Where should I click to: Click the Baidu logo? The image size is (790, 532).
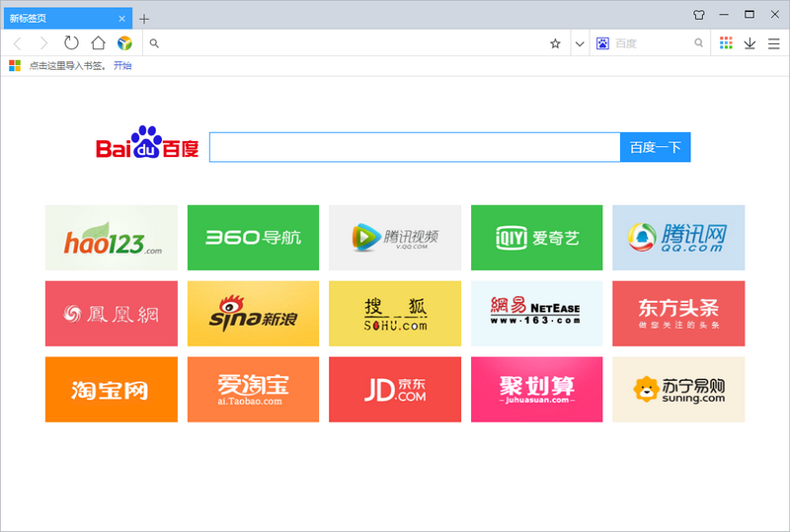147,142
